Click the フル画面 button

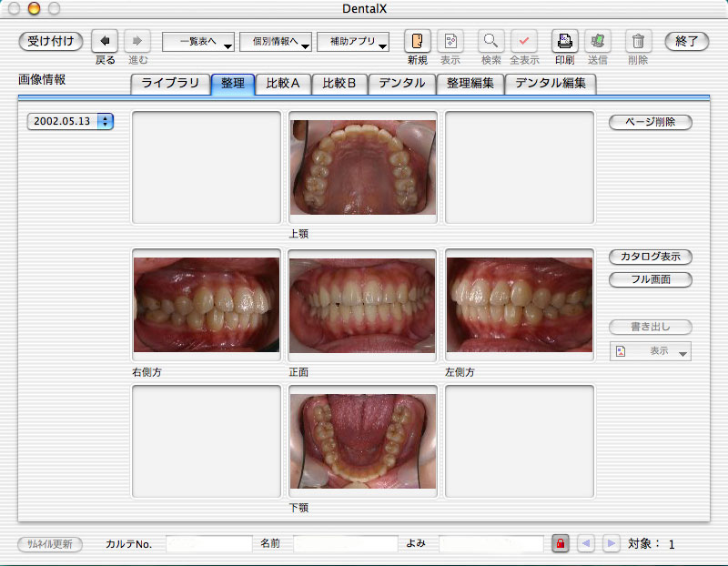coord(650,279)
